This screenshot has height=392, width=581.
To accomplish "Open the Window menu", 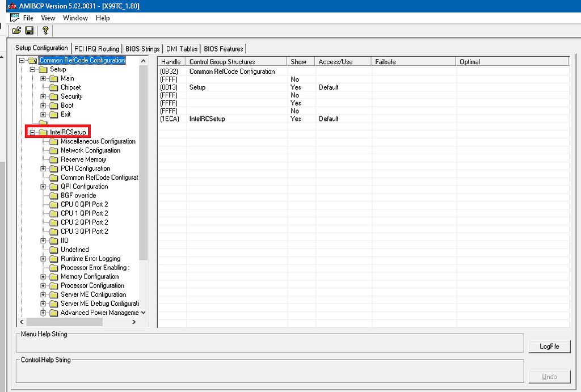I will click(75, 18).
